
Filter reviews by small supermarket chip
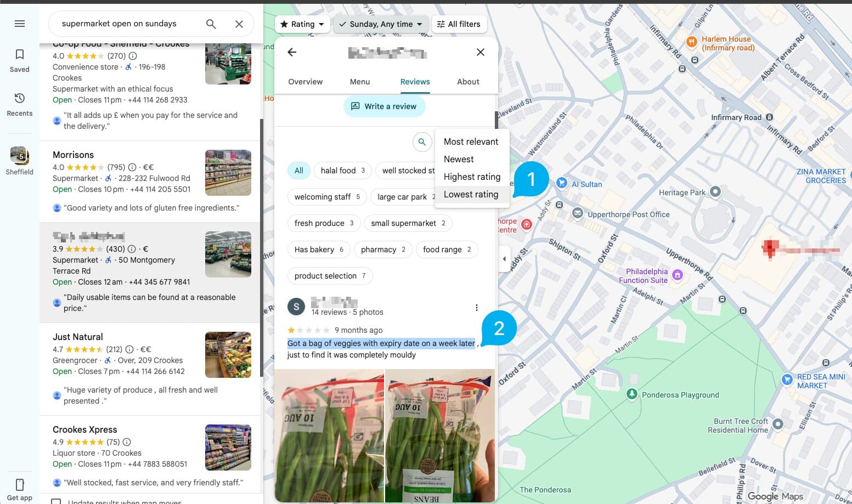408,223
